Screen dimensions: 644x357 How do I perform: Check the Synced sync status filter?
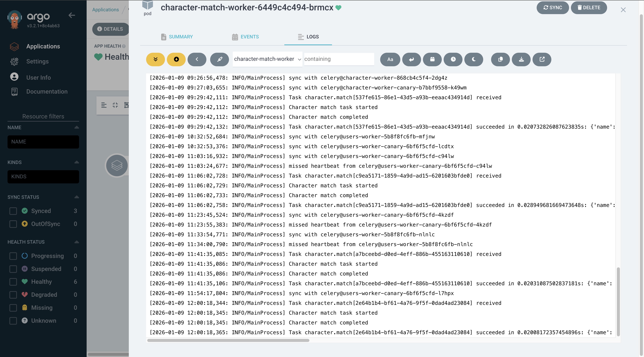pyautogui.click(x=13, y=211)
